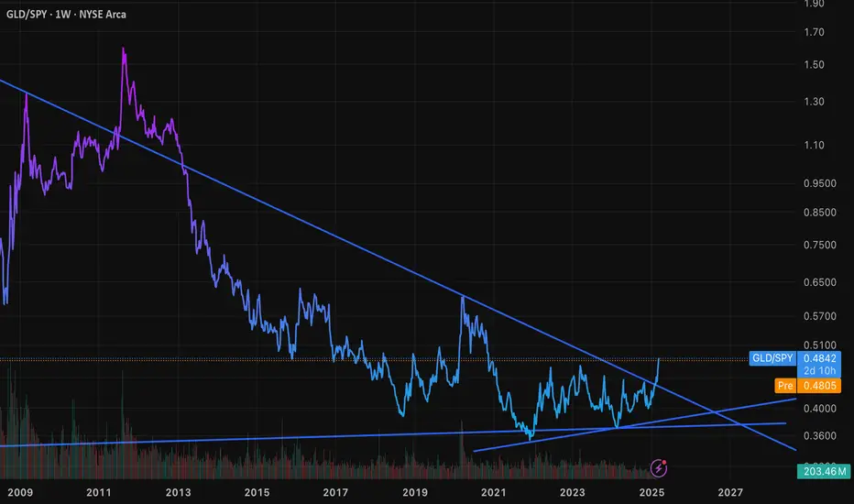Click the 2011 label on time axis
Viewport: 854px width, 504px height.
tap(99, 493)
